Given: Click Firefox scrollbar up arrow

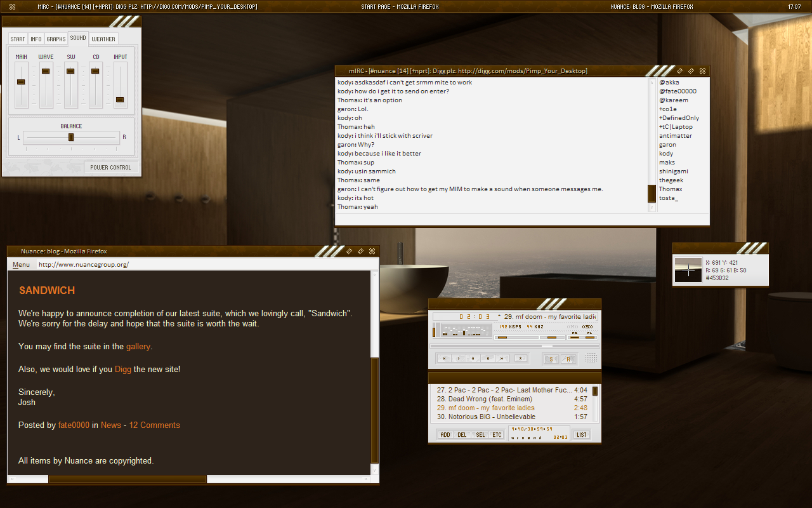Looking at the screenshot, I should click(x=374, y=274).
